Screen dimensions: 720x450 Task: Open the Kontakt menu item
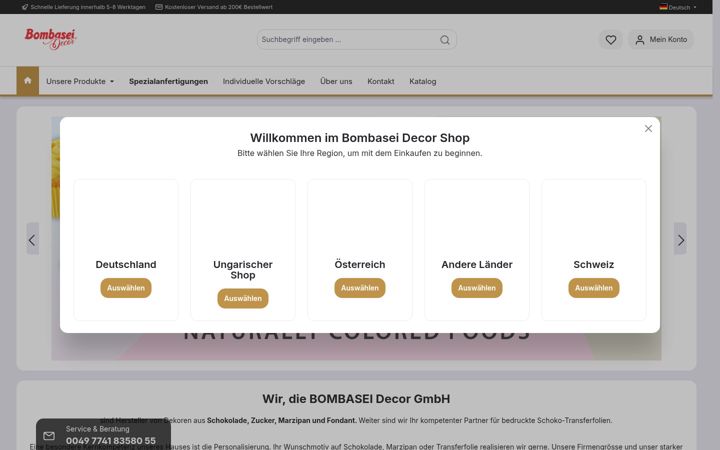click(x=381, y=81)
